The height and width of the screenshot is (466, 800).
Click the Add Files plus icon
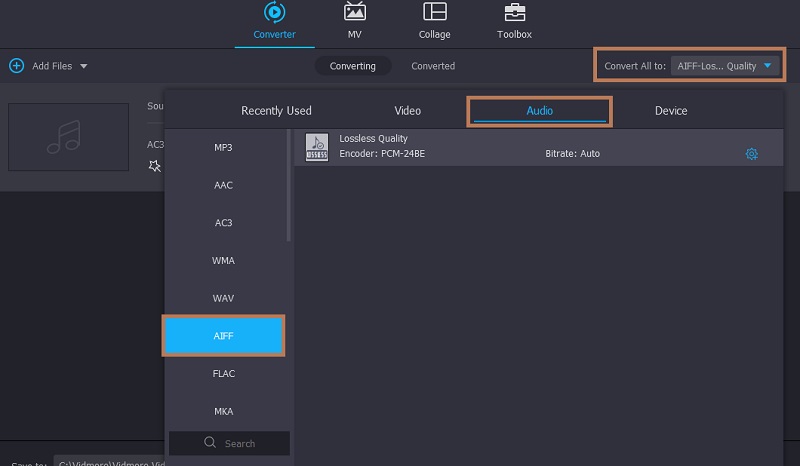coord(16,66)
